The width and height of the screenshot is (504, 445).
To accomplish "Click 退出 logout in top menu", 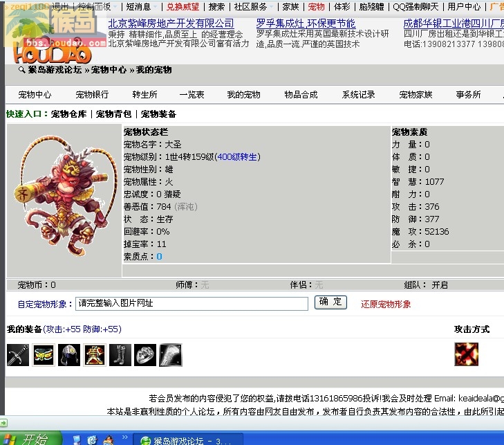I will pos(60,6).
